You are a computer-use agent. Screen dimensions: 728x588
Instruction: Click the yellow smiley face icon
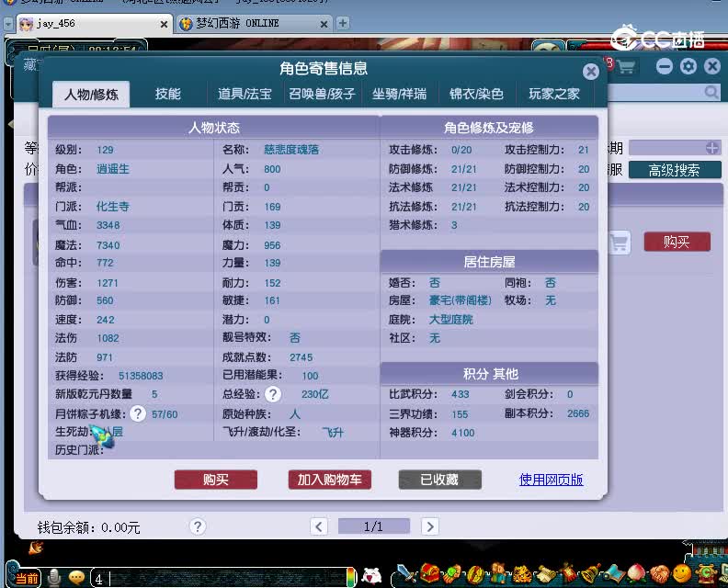(x=682, y=573)
